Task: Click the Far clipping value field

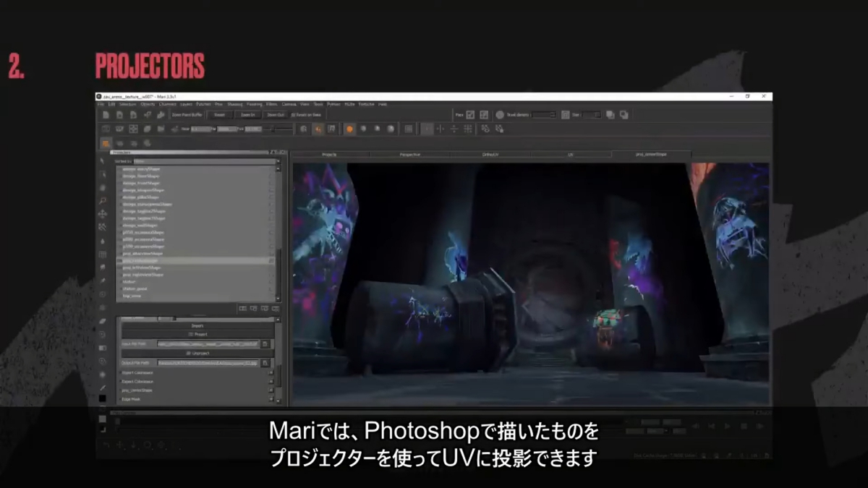Action: coord(227,129)
